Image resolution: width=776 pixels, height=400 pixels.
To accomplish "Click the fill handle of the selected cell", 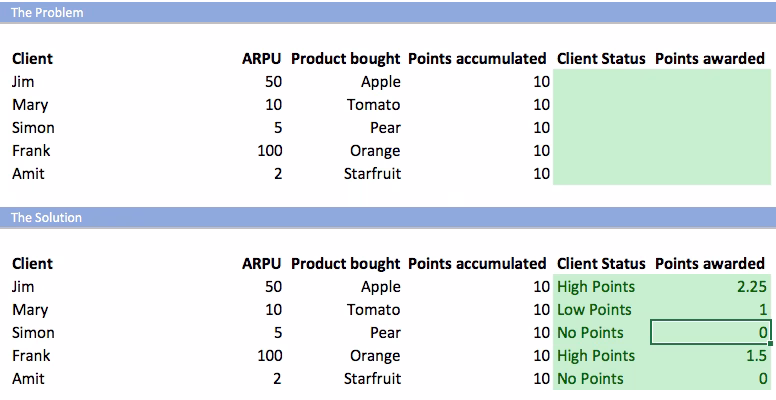I will point(771,343).
